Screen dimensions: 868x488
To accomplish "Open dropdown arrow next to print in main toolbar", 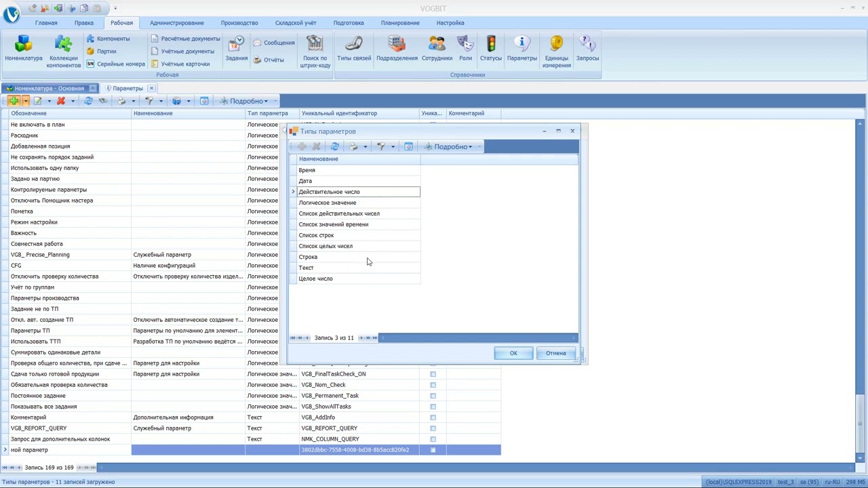I will coord(133,101).
